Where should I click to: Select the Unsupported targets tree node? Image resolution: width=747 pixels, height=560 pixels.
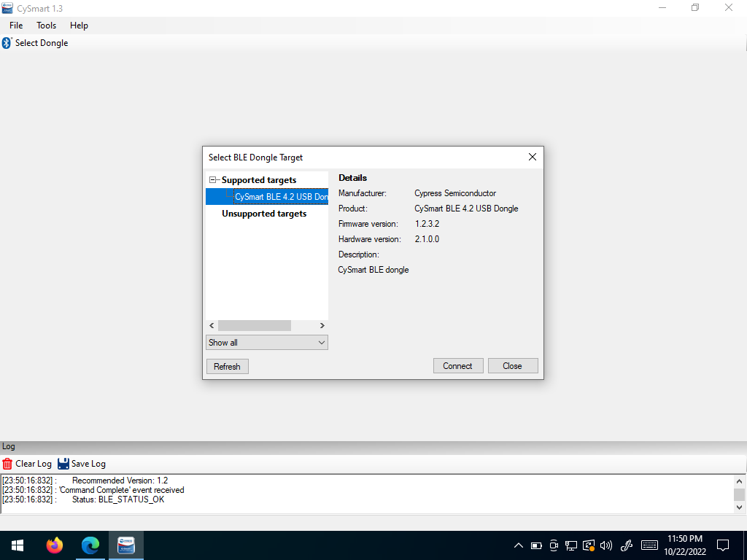click(x=264, y=214)
